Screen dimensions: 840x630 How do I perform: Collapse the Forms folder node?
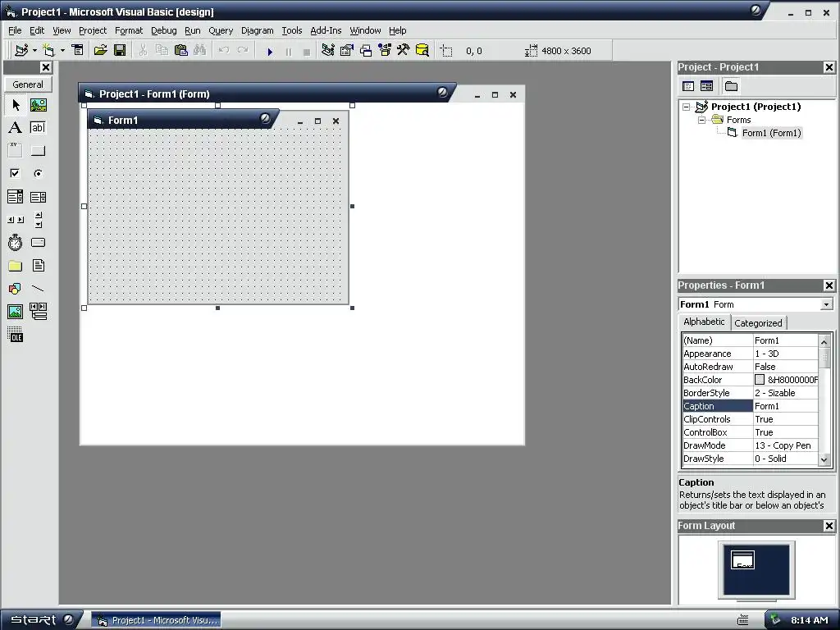pos(701,120)
